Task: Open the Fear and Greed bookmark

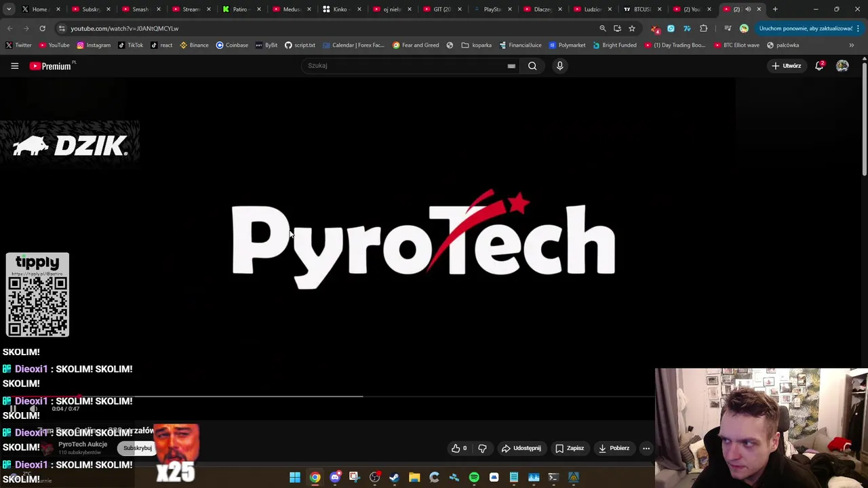Action: tap(416, 45)
